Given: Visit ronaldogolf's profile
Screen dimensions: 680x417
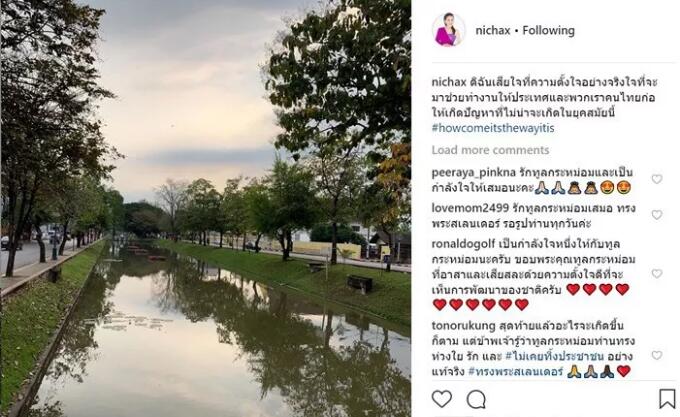Looking at the screenshot, I should pyautogui.click(x=463, y=244).
